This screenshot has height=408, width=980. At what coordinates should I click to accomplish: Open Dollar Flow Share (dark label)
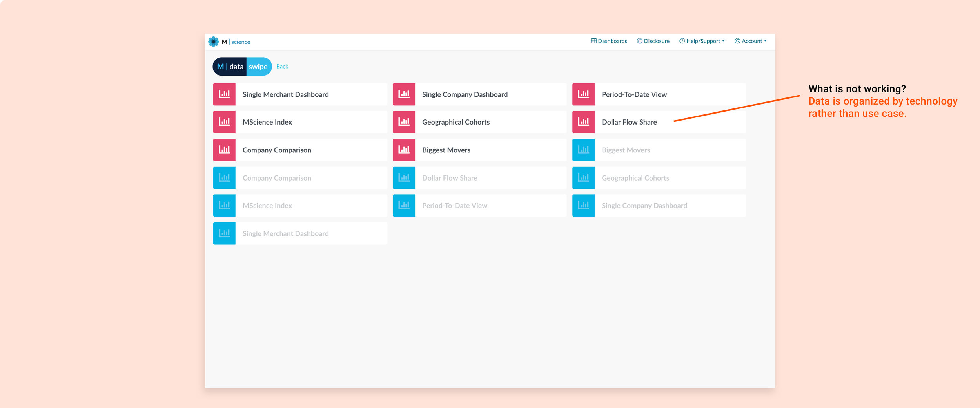(629, 122)
